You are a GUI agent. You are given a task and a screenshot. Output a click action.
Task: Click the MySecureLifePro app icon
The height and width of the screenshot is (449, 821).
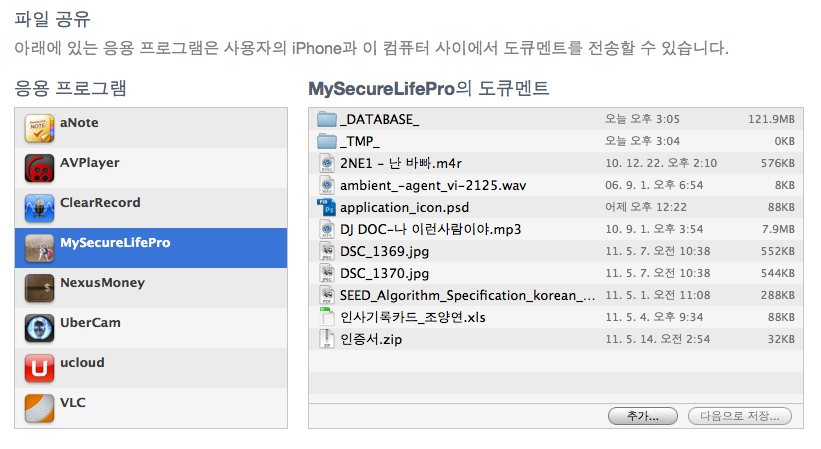pyautogui.click(x=39, y=248)
